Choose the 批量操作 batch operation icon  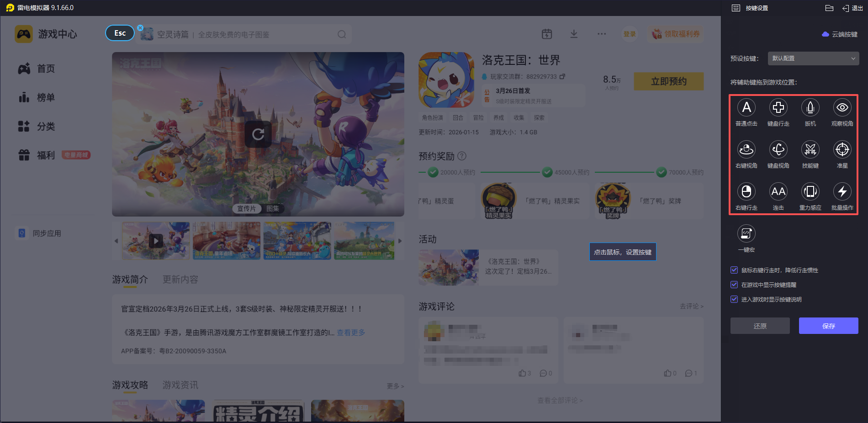pos(842,191)
